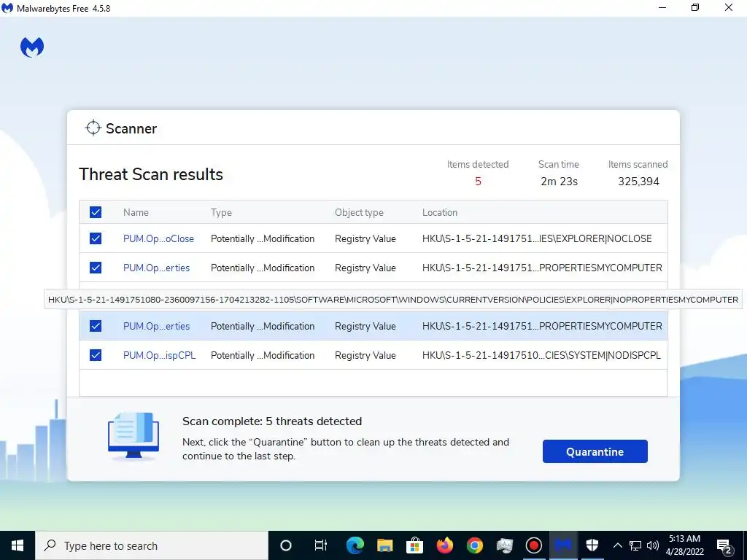Viewport: 747px width, 560px height.
Task: Sort by the Type column header
Action: [221, 212]
